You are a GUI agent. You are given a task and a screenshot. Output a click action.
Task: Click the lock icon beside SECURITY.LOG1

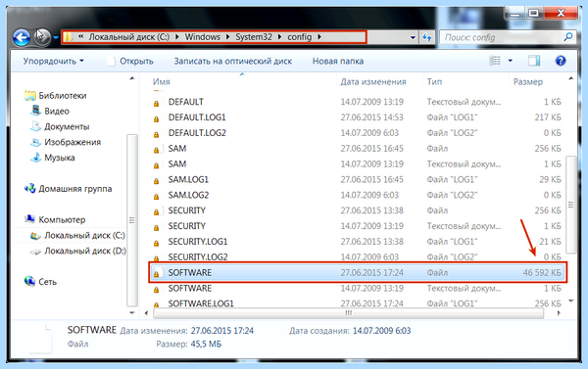click(x=157, y=243)
